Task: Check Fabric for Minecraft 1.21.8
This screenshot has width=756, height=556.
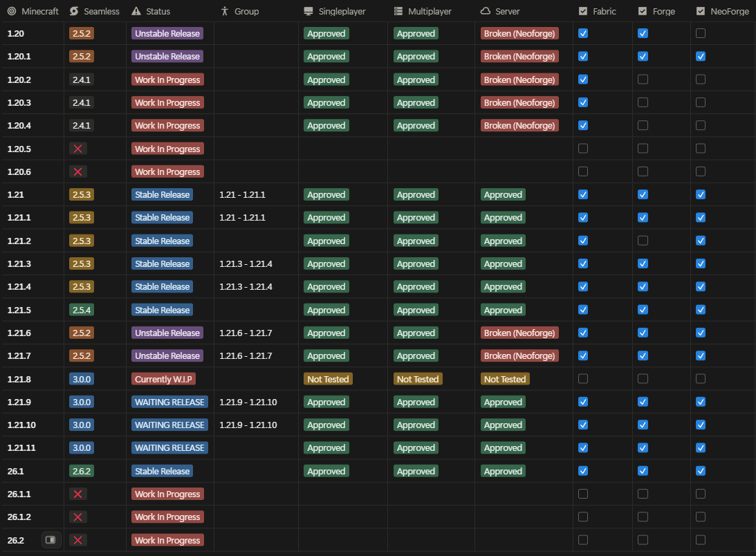Action: point(583,378)
